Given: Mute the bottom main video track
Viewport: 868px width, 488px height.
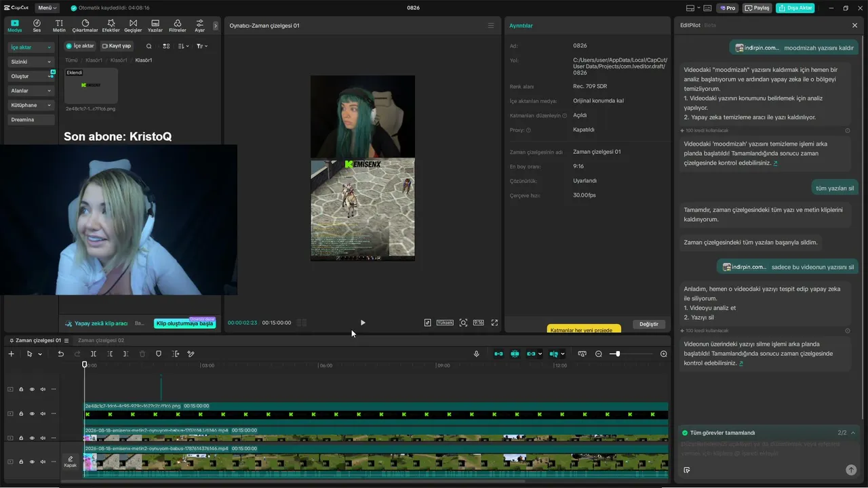Looking at the screenshot, I should (43, 462).
